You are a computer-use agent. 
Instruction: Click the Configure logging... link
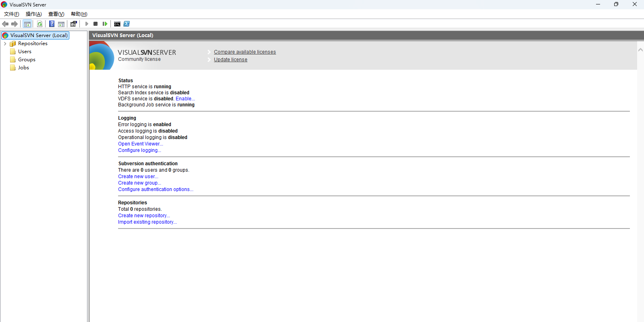(x=139, y=150)
